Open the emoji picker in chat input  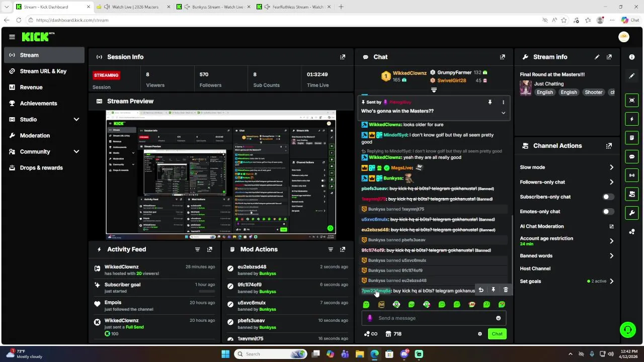click(x=499, y=318)
